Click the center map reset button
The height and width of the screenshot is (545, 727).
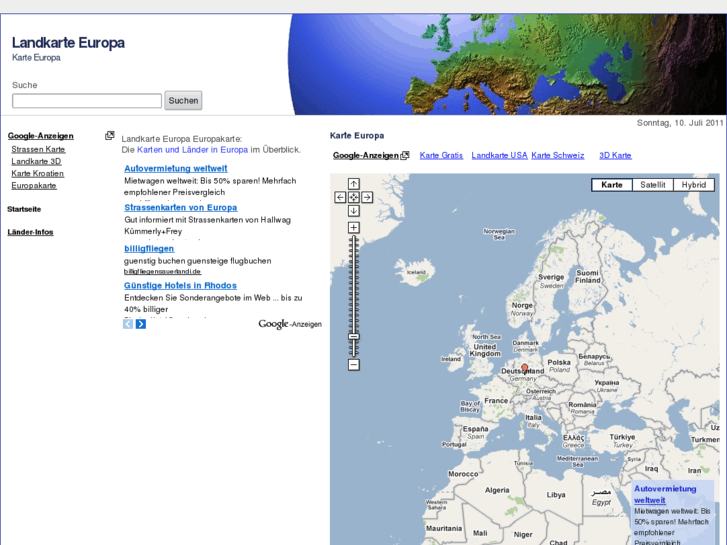[354, 197]
